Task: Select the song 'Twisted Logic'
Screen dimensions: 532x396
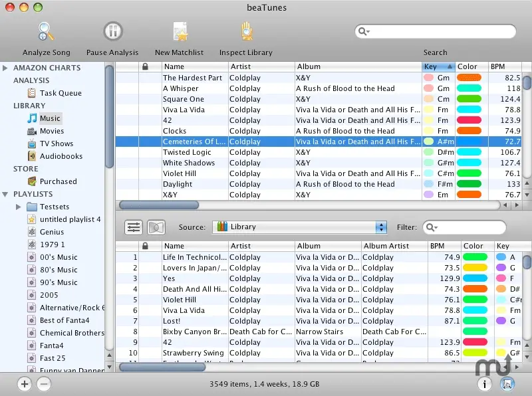Action: 319,152
